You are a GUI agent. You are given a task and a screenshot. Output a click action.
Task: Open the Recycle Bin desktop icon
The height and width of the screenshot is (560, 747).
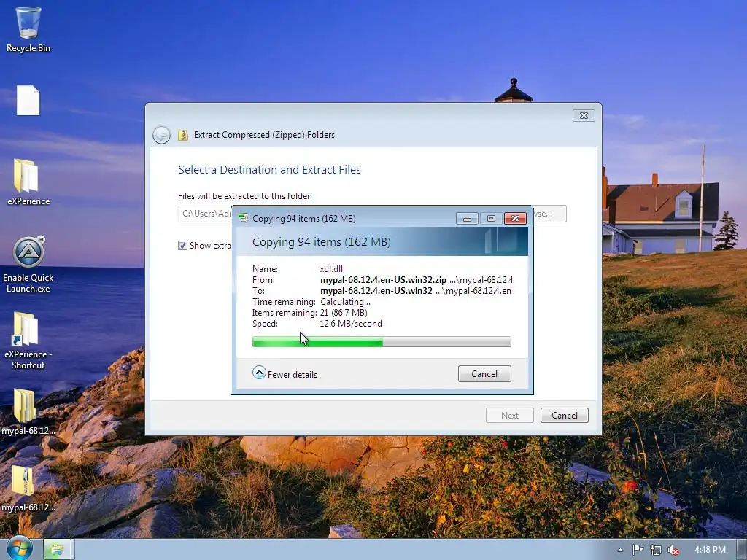click(x=28, y=28)
